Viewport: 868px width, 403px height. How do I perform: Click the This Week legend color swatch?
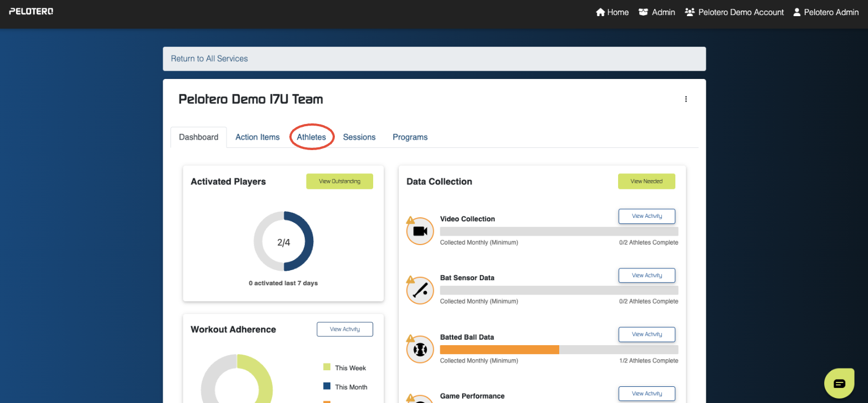327,367
